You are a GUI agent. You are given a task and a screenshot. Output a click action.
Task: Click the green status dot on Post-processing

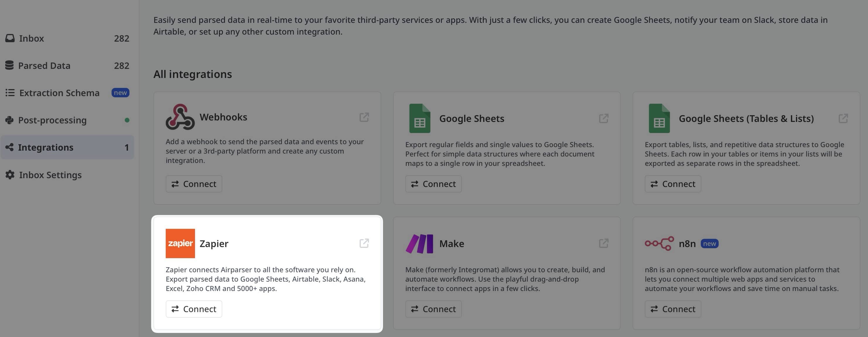[126, 119]
